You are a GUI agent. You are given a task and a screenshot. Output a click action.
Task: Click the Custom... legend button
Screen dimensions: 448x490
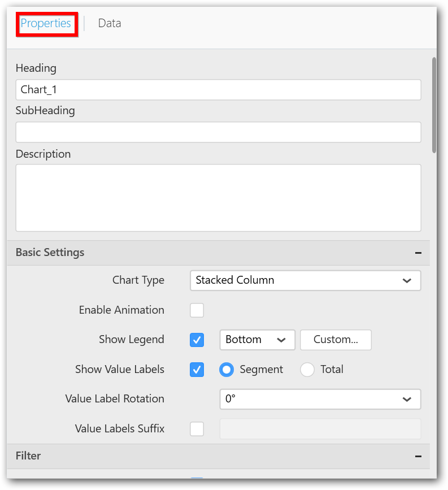click(x=336, y=340)
